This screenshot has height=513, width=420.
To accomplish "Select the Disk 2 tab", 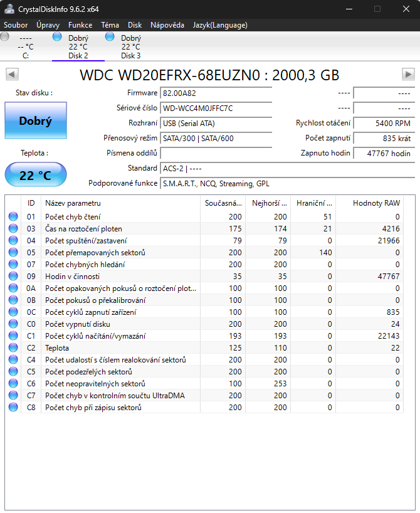I will coord(78,46).
